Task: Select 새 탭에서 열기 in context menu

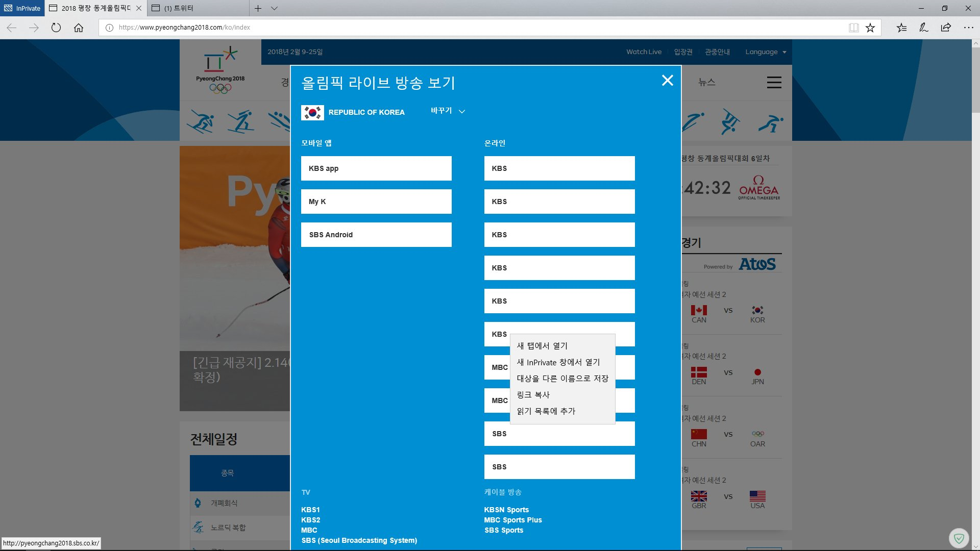Action: pos(542,346)
